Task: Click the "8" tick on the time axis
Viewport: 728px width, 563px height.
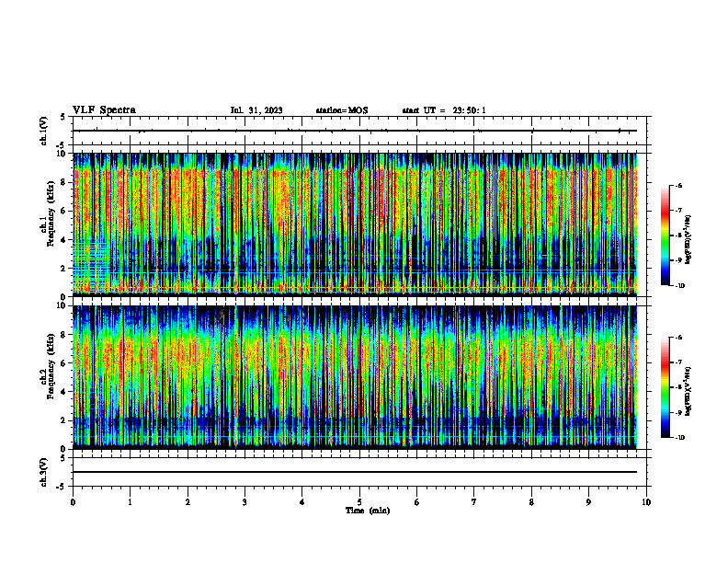Action: point(531,502)
